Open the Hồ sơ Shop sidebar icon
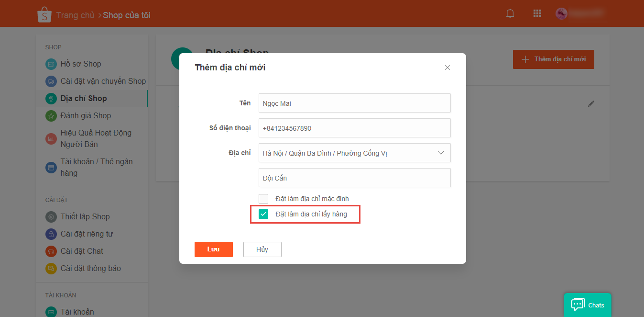Image resolution: width=644 pixels, height=317 pixels. coord(51,64)
